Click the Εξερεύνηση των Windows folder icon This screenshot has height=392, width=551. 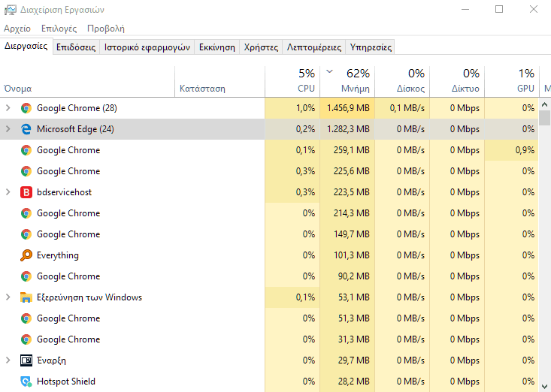click(x=26, y=297)
